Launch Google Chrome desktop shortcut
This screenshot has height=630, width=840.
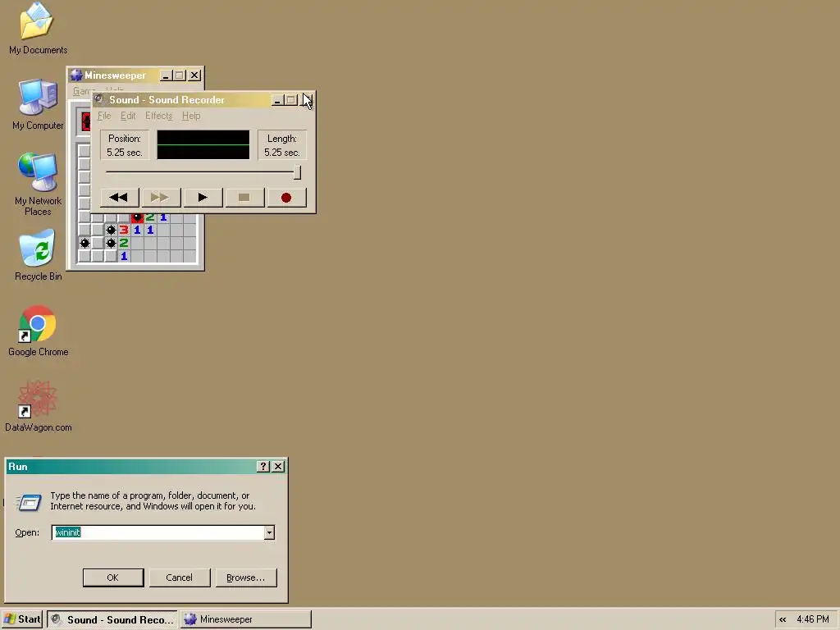click(38, 331)
